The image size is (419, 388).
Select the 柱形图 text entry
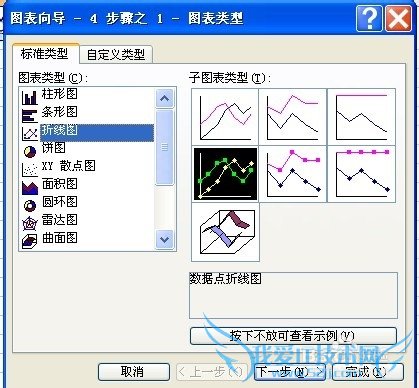[x=60, y=94]
